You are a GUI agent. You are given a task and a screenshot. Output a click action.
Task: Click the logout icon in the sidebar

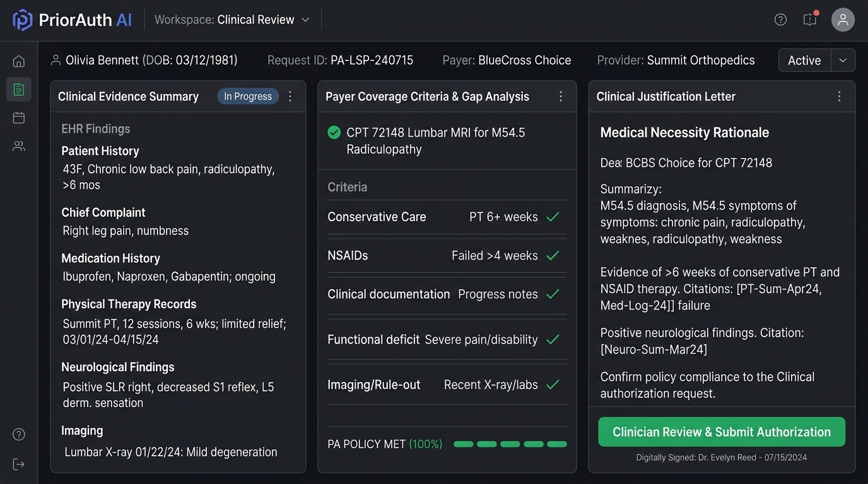tap(19, 464)
